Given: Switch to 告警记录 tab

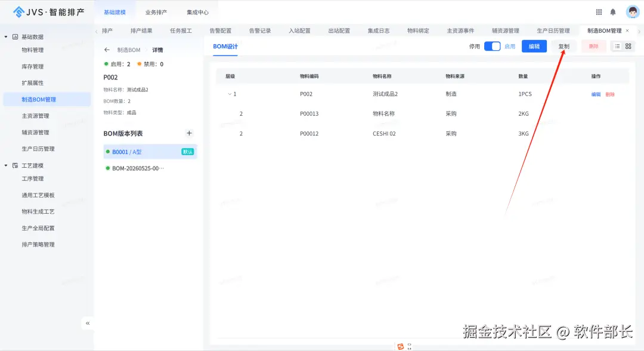Looking at the screenshot, I should [260, 31].
